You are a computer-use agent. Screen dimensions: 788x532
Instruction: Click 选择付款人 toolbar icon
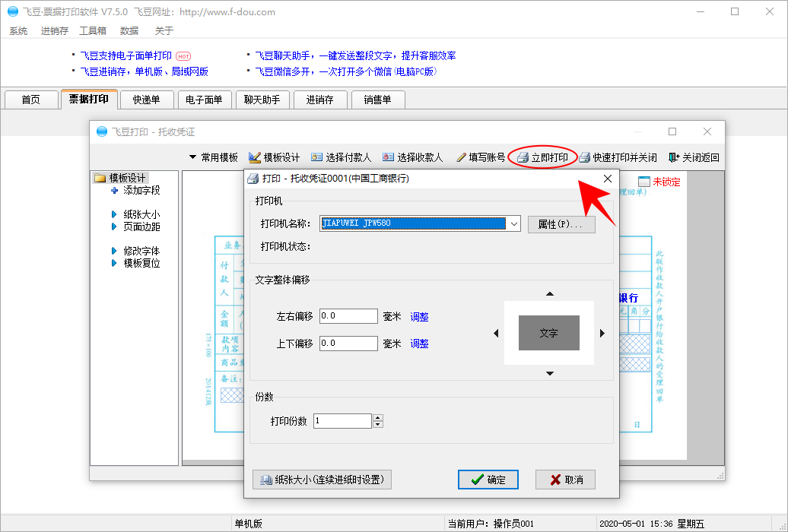click(316, 157)
